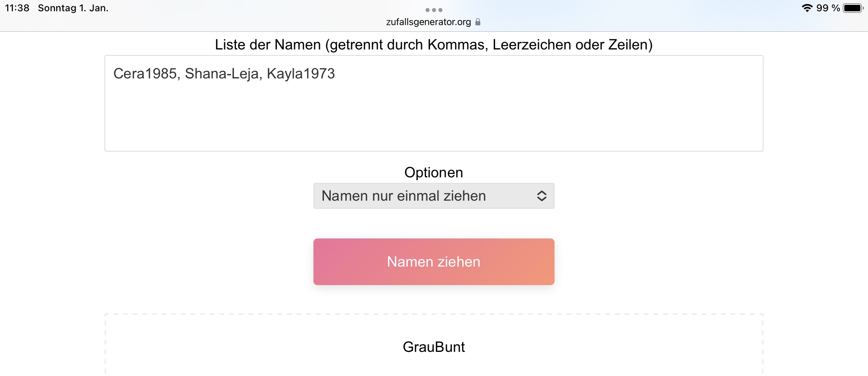This screenshot has width=868, height=376.
Task: Click the 'Liste der Namen' label
Action: [x=434, y=45]
